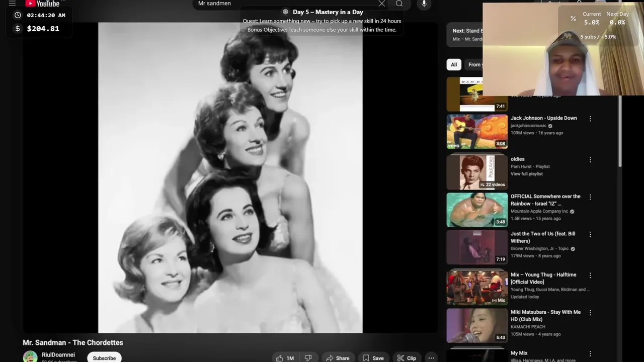The height and width of the screenshot is (362, 644).
Task: Open title 'Jack Johnson - Upside Down'
Action: [x=544, y=118]
